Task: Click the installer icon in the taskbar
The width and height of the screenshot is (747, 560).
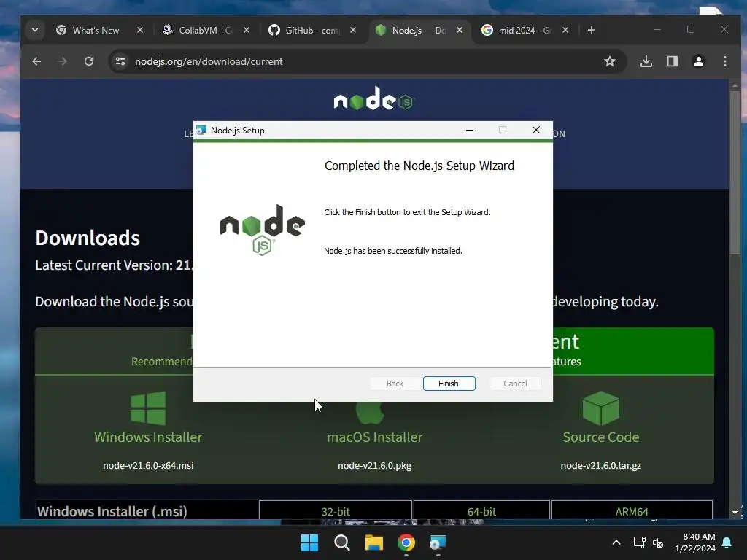Action: 438,542
